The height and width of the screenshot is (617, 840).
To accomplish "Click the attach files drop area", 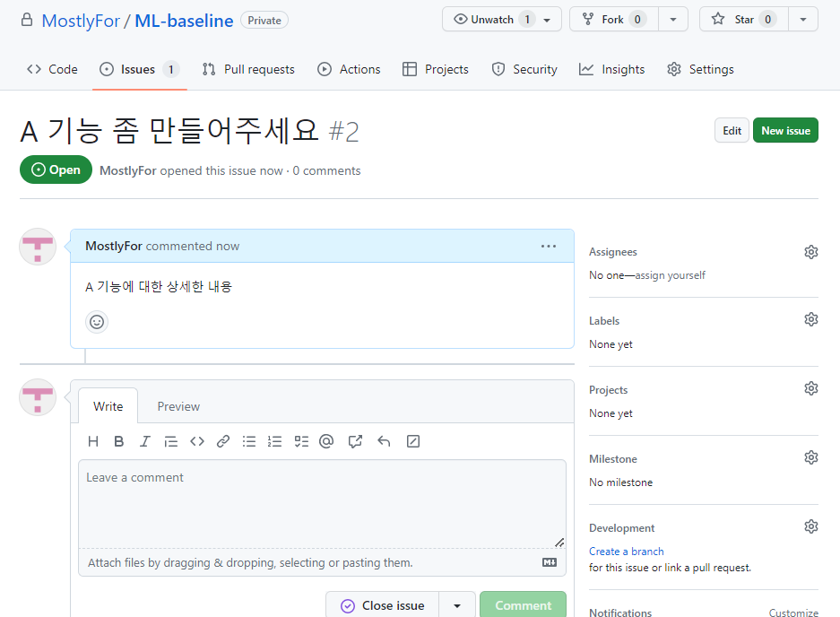I will coord(322,562).
